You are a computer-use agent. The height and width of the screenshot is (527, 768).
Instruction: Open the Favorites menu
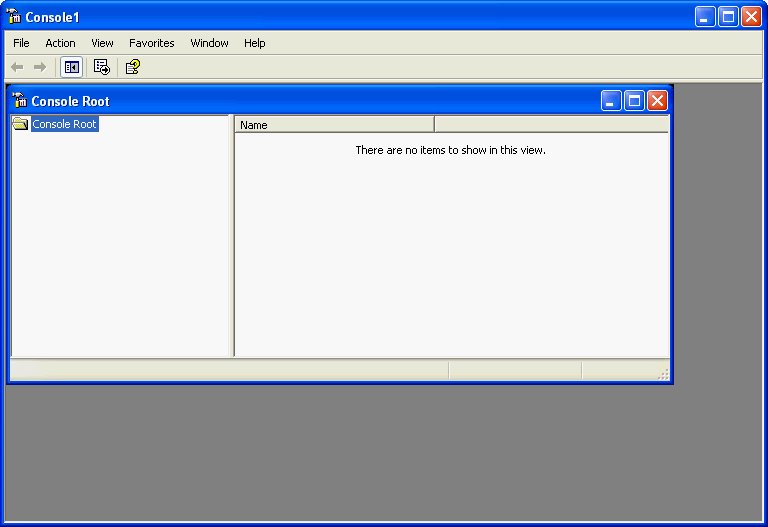pos(152,43)
